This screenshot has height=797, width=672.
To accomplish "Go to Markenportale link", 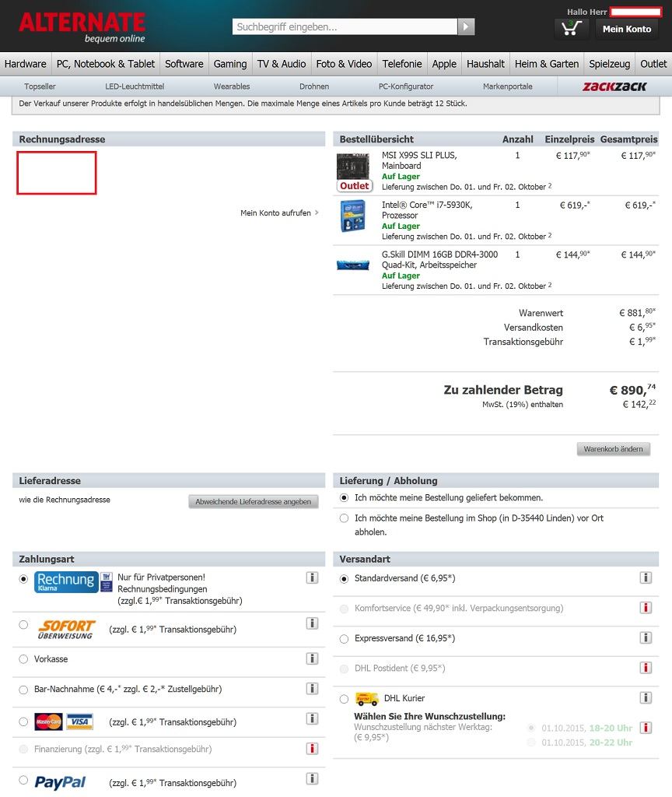I will coord(507,86).
